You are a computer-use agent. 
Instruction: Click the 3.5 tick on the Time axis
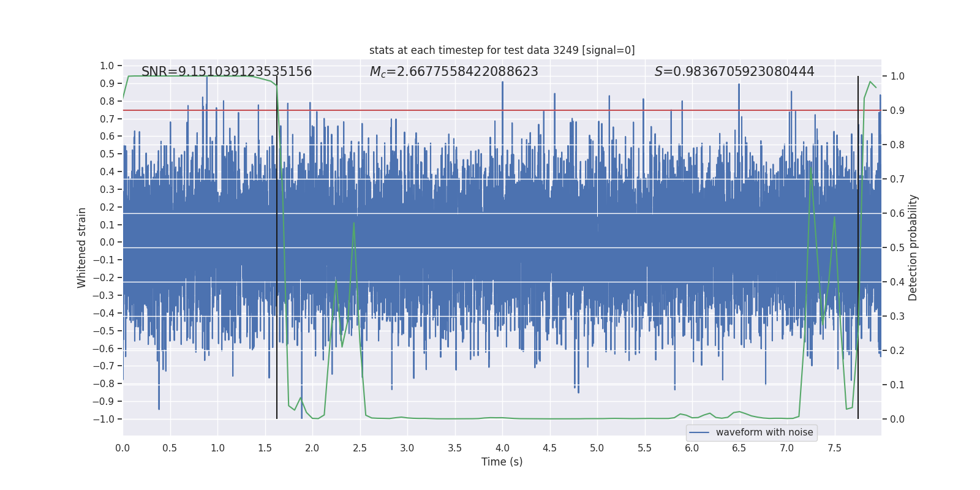[454, 448]
